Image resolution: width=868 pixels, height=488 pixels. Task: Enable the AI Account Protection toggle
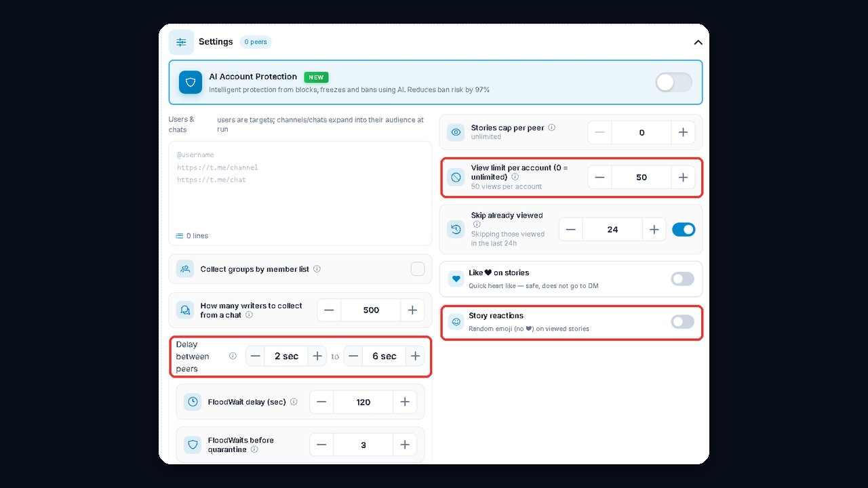pos(674,83)
